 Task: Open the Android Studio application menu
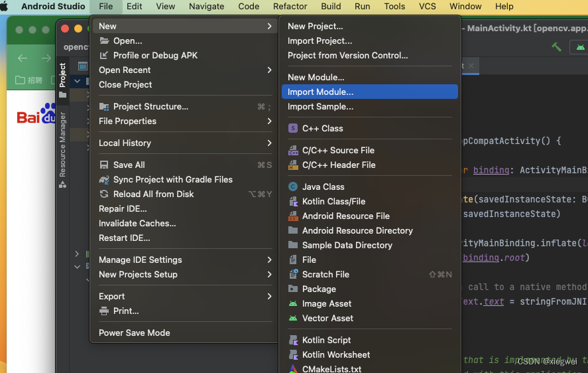pos(53,7)
